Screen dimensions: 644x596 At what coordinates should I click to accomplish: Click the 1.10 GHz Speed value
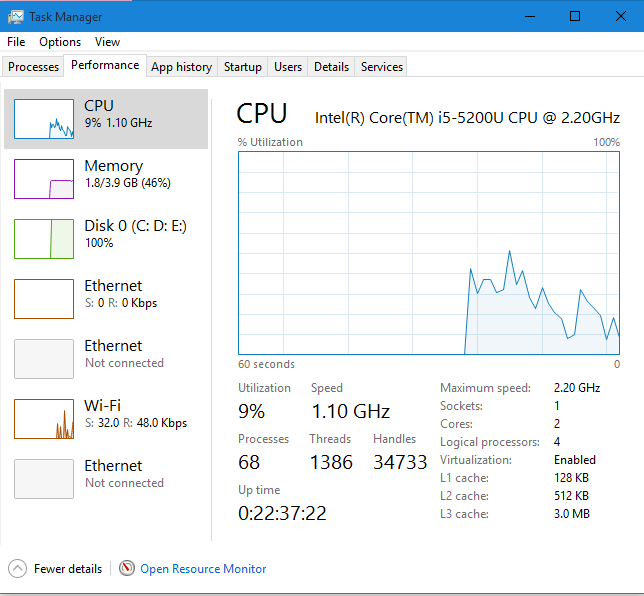point(351,411)
